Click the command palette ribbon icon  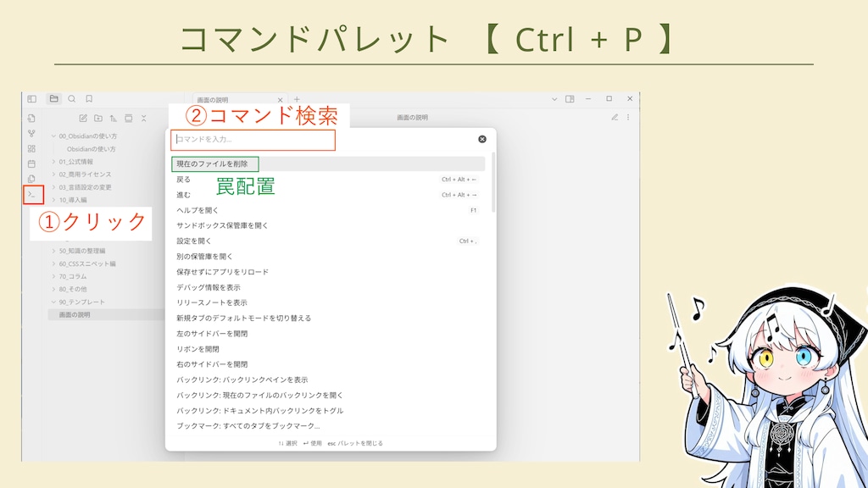(32, 195)
